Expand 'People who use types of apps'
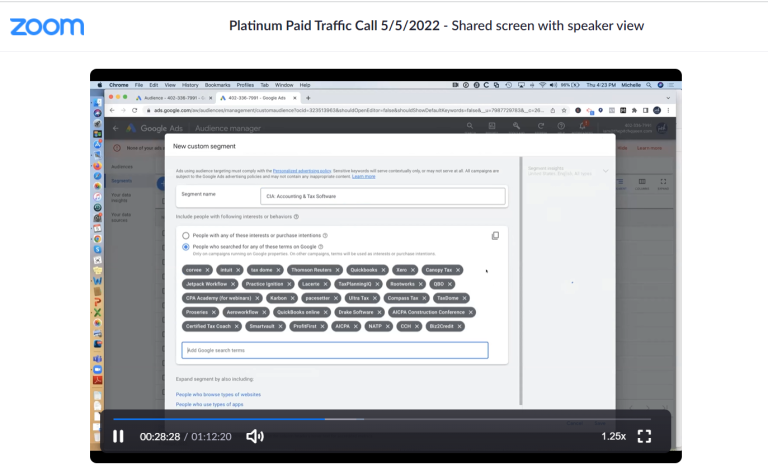Viewport: 768px width, 471px height. [x=209, y=404]
